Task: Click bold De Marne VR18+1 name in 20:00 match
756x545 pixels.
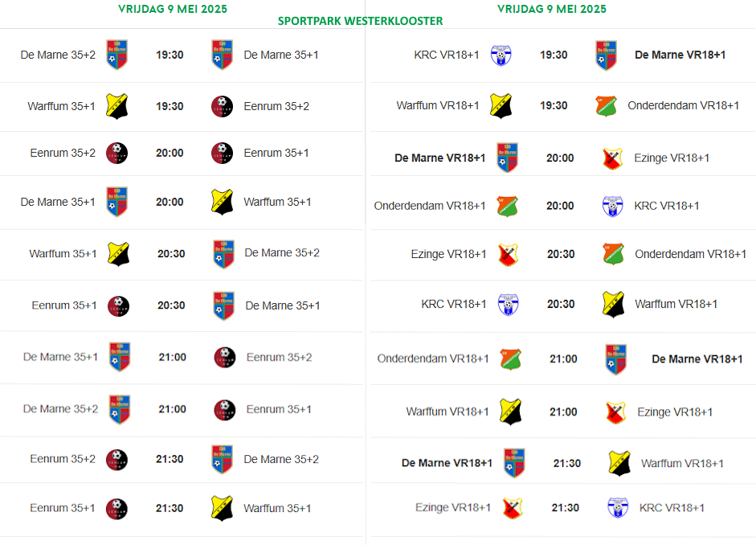Action: [x=439, y=158]
